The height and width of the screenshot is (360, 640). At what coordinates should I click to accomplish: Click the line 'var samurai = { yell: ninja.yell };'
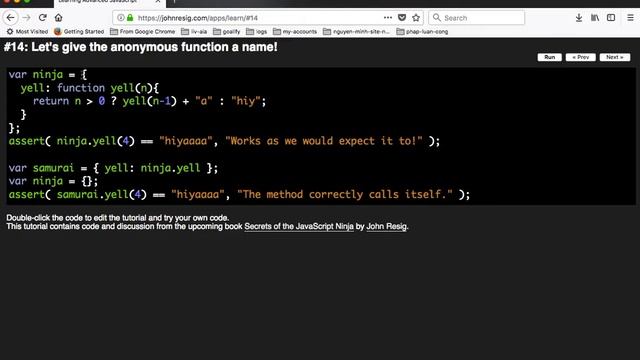point(113,168)
